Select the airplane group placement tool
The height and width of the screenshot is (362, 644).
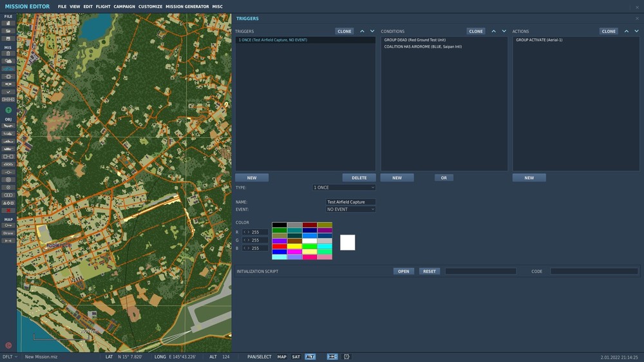coord(8,126)
